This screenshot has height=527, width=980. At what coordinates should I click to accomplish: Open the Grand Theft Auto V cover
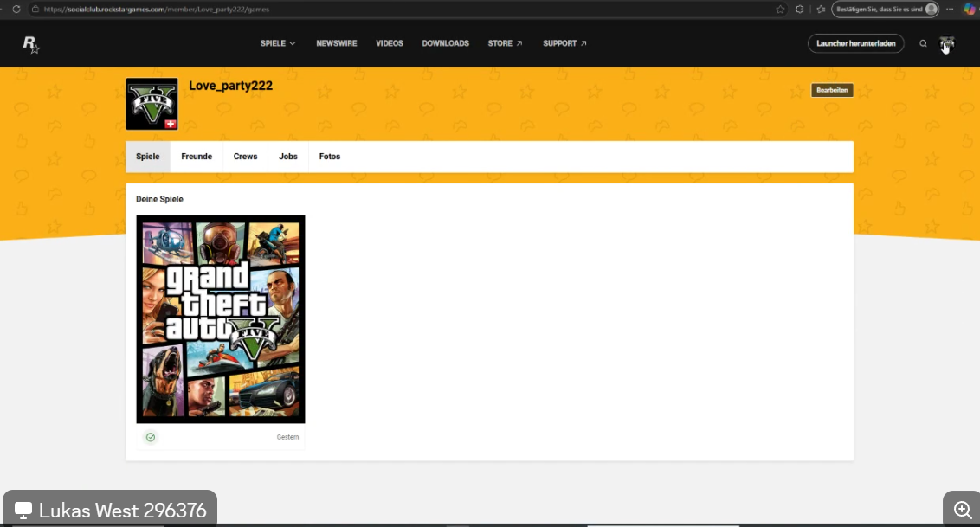(x=221, y=319)
